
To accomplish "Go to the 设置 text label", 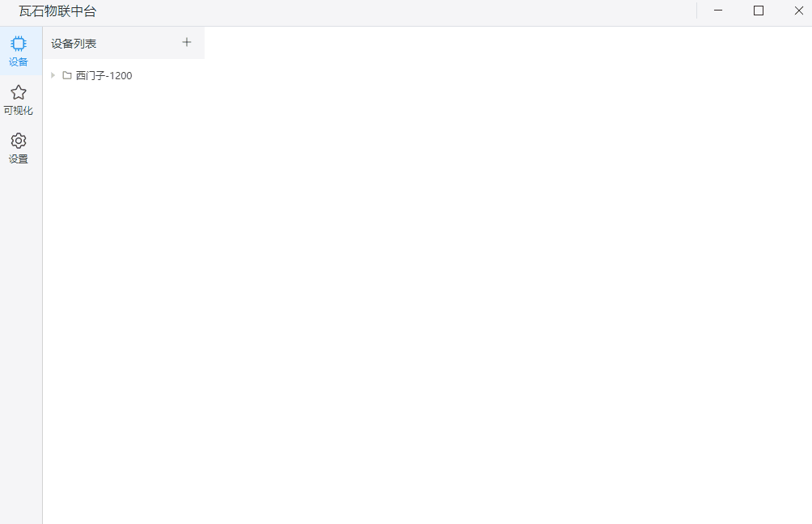I will 18,159.
